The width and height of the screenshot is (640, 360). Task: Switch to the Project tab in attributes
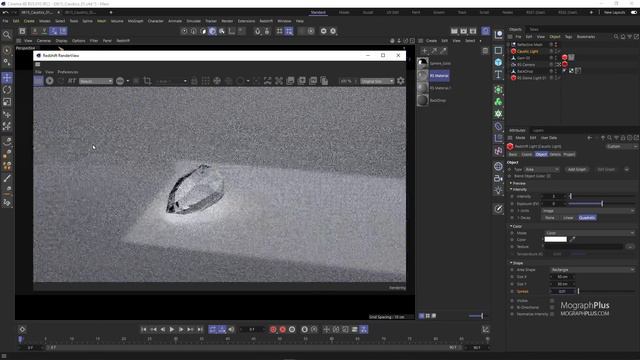tap(569, 155)
